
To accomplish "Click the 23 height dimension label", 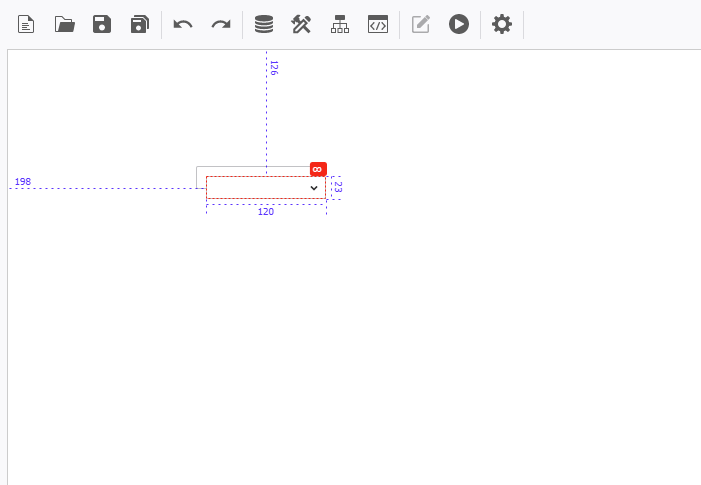I will [x=338, y=187].
